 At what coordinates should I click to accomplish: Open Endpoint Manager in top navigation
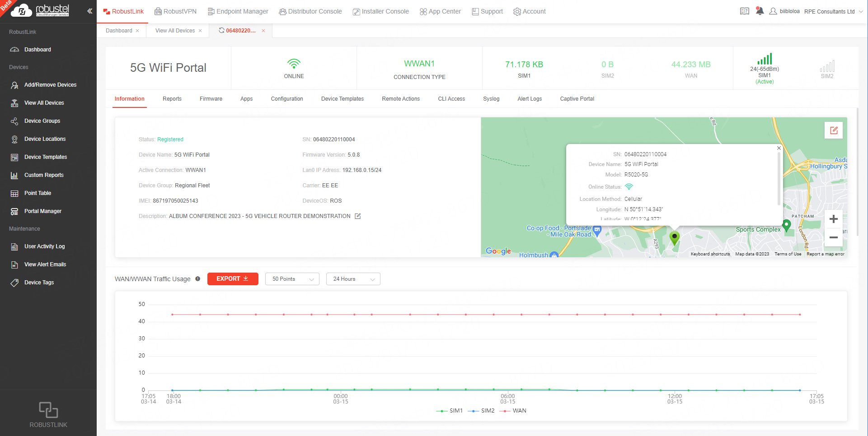[238, 11]
